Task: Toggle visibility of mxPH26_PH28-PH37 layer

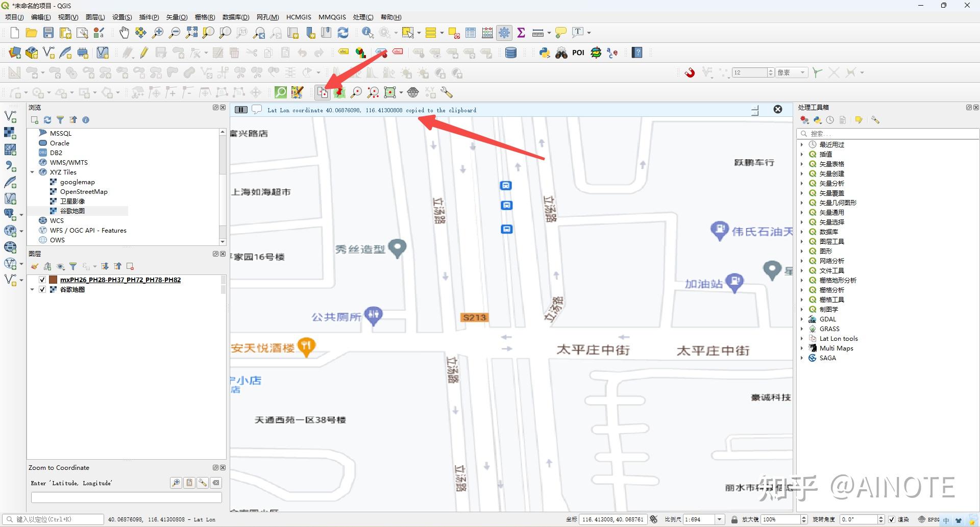Action: pyautogui.click(x=42, y=280)
